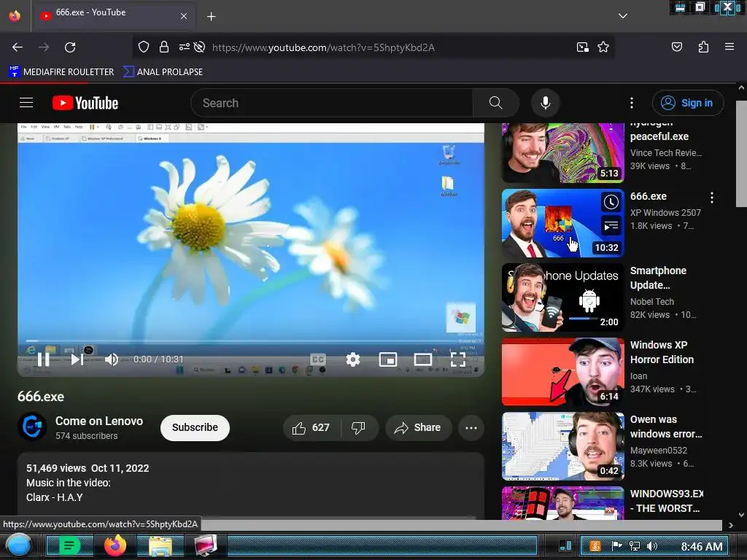The height and width of the screenshot is (560, 747).
Task: Click the search magnifier button
Action: tap(495, 103)
